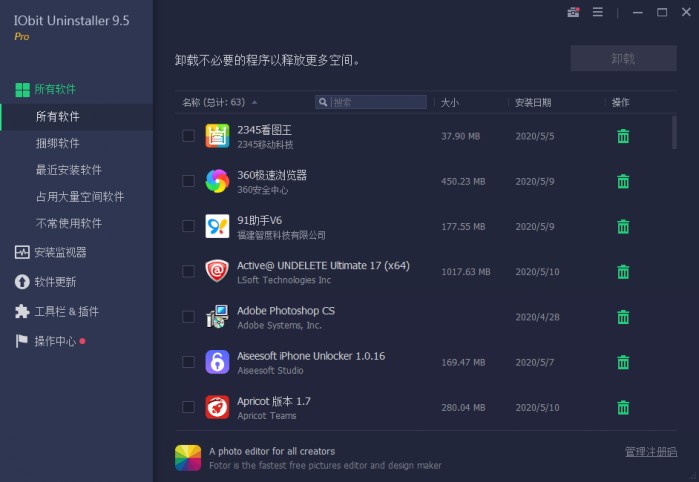Click the Aiseesoft iPhone Unlocker icon
Image resolution: width=699 pixels, height=482 pixels.
point(217,362)
